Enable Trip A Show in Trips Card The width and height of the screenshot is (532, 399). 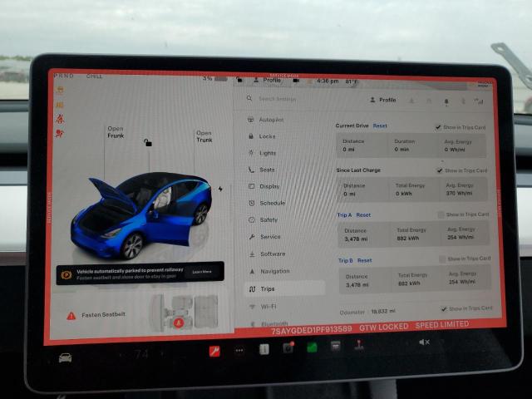click(441, 214)
